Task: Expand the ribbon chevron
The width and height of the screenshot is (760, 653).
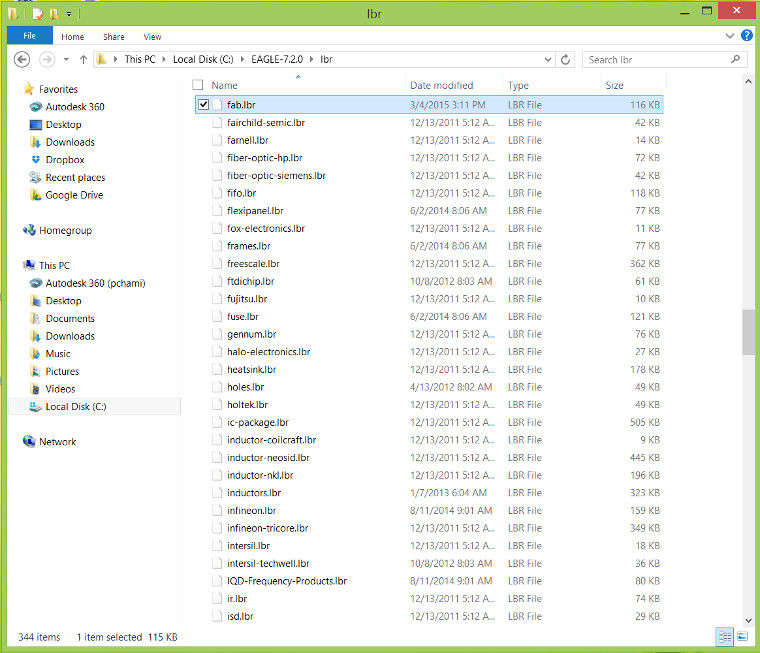Action: (x=729, y=36)
